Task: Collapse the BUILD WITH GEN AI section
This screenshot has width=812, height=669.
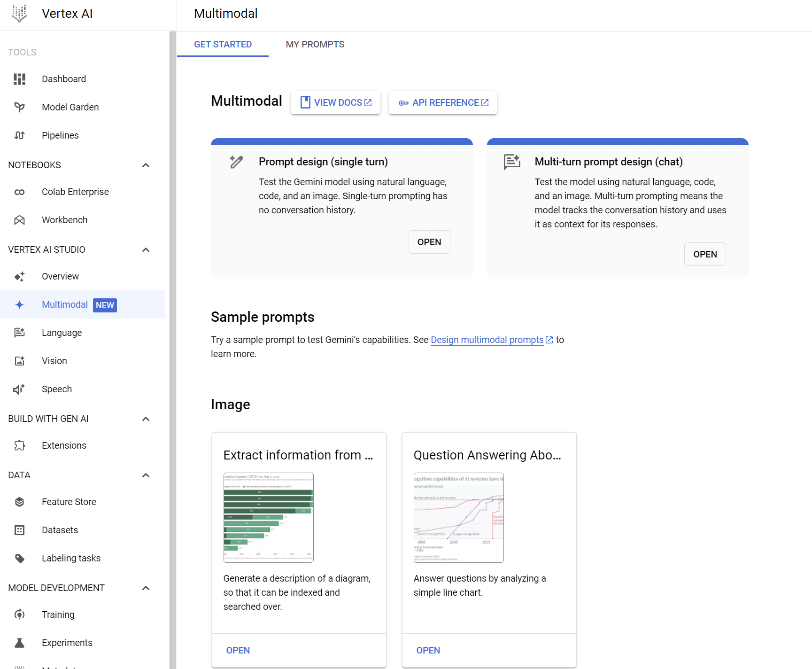Action: click(x=146, y=419)
